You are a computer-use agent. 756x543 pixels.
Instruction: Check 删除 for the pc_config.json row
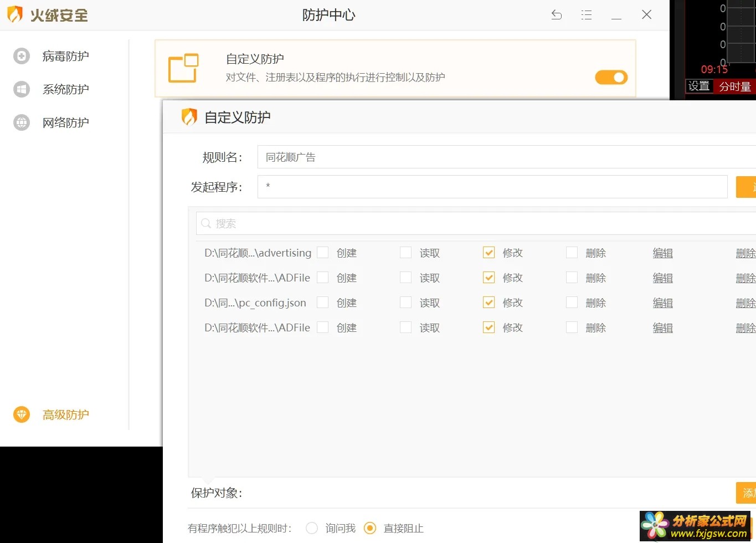pyautogui.click(x=572, y=303)
